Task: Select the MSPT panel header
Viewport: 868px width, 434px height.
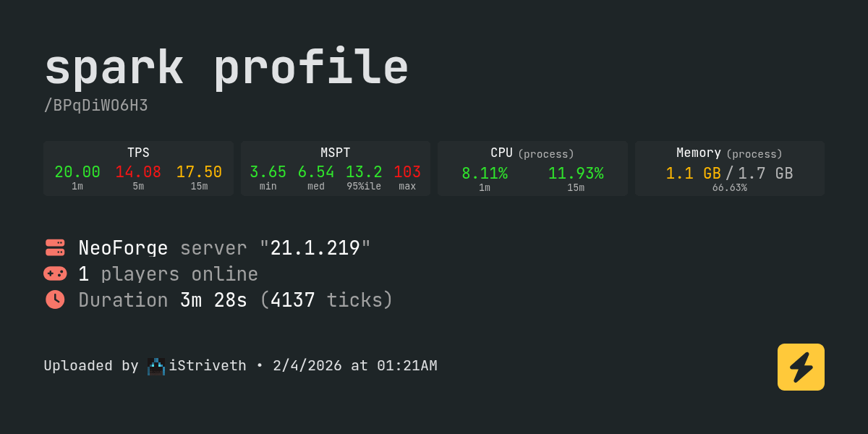Action: [x=336, y=153]
